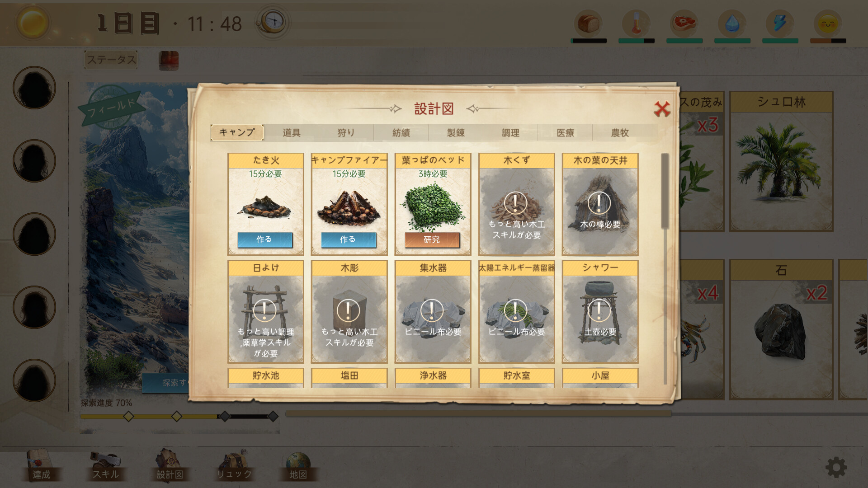
Task: Click the bread hunger status icon
Action: click(x=588, y=23)
